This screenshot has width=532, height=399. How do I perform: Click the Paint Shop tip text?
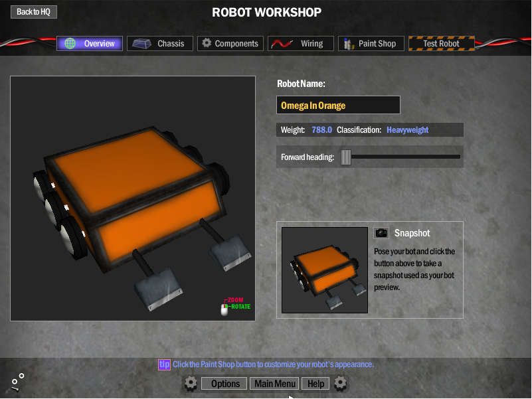pyautogui.click(x=273, y=364)
